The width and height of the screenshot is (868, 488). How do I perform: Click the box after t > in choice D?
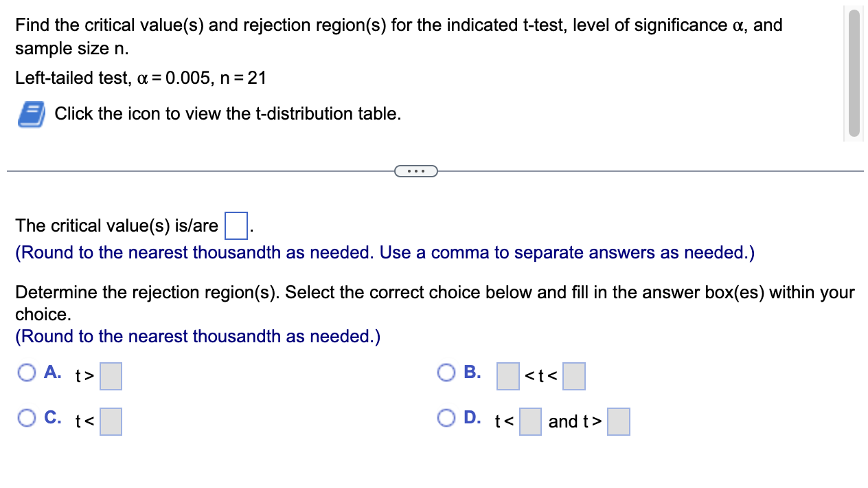pos(618,421)
